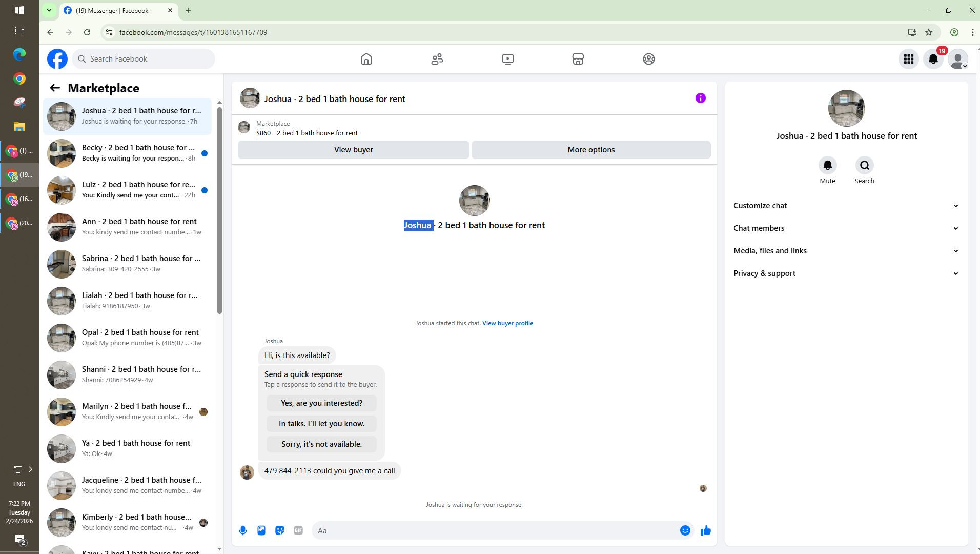Navigate back in browser
The image size is (980, 554).
[50, 32]
